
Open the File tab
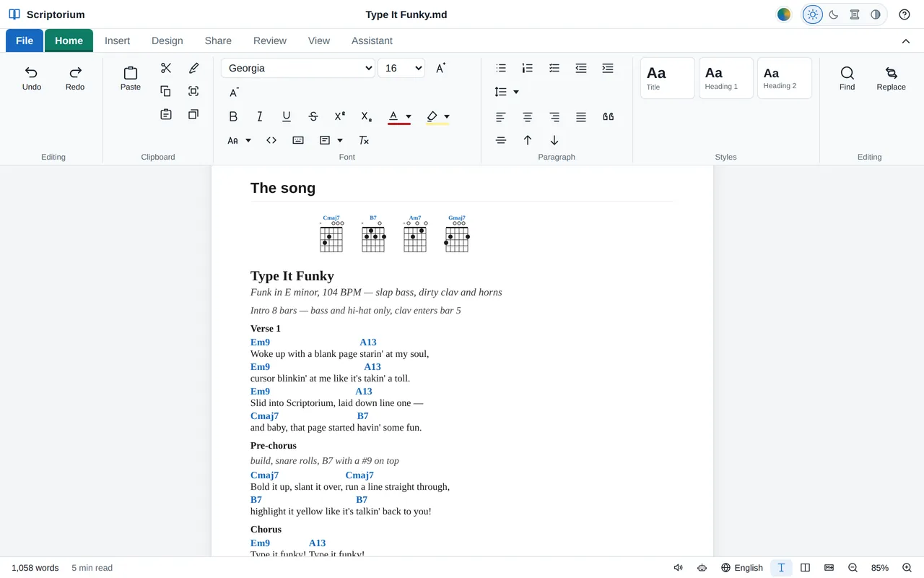(x=25, y=40)
